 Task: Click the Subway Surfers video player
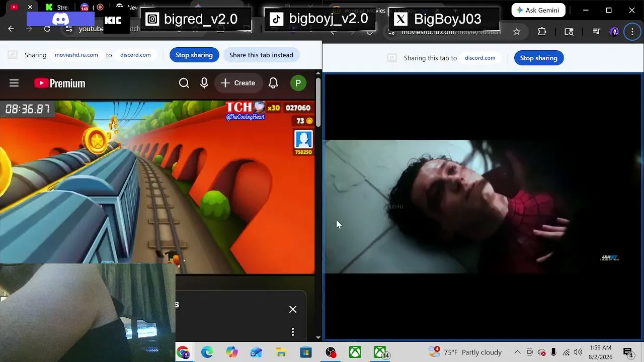[x=157, y=187]
